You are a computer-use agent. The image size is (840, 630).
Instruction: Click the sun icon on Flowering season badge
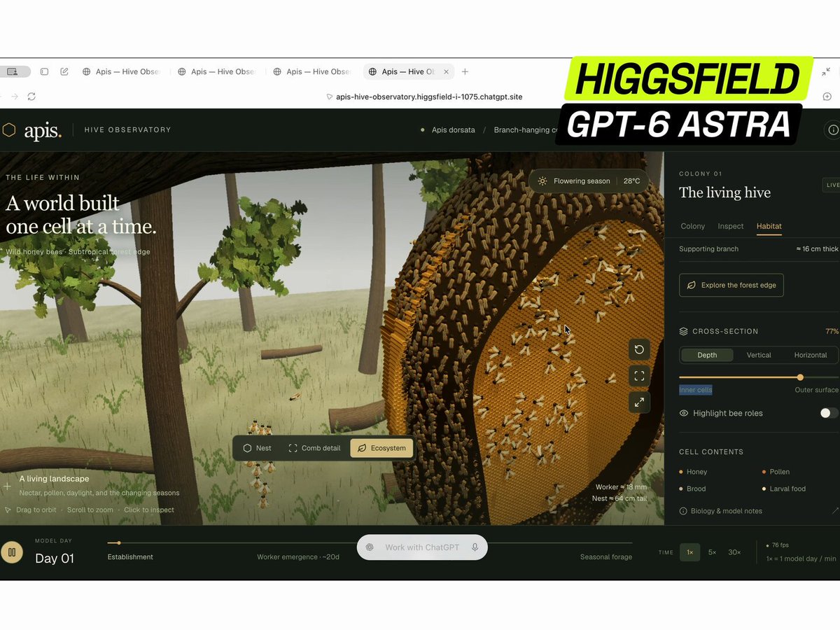coord(542,181)
